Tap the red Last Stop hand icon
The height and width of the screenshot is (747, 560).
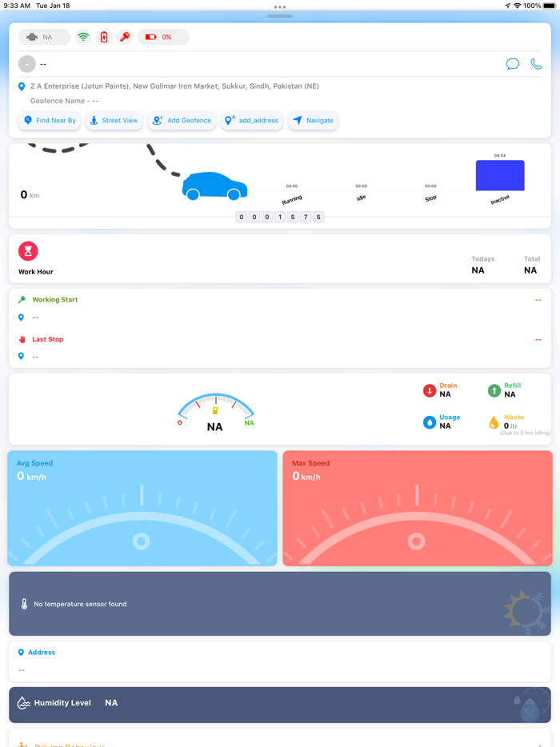coord(22,339)
